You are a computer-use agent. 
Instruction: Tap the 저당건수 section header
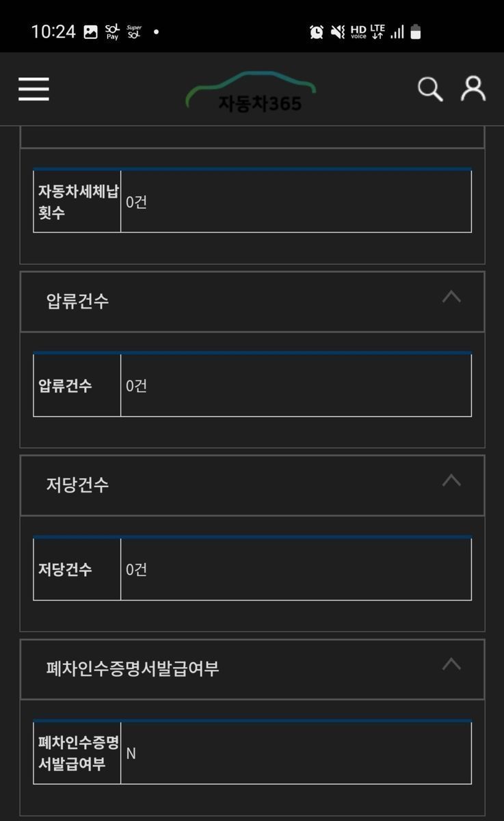coord(252,485)
